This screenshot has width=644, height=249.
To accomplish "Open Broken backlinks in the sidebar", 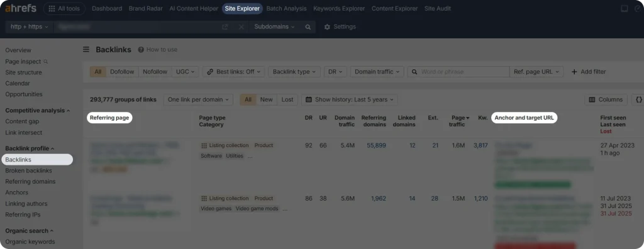I will coord(28,170).
